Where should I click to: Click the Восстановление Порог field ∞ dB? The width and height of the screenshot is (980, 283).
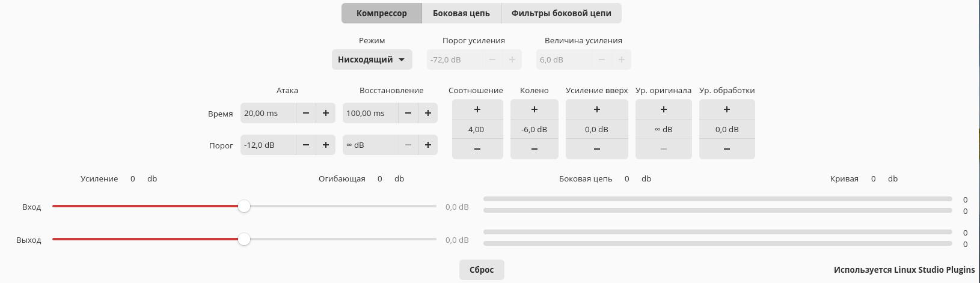(x=370, y=145)
